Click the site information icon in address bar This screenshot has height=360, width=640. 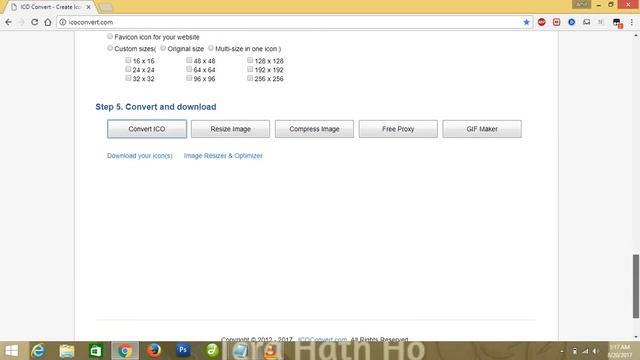pyautogui.click(x=62, y=22)
